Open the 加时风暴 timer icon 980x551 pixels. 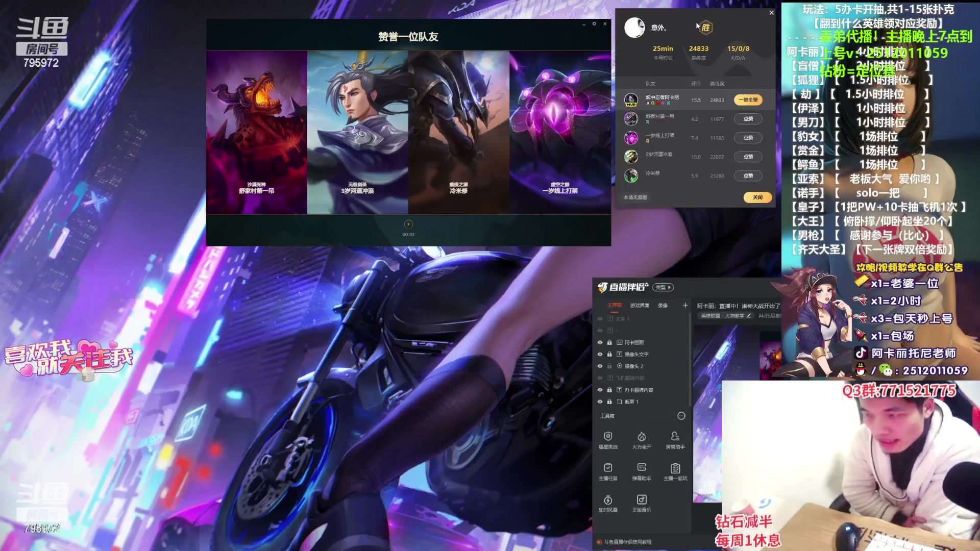pos(608,500)
